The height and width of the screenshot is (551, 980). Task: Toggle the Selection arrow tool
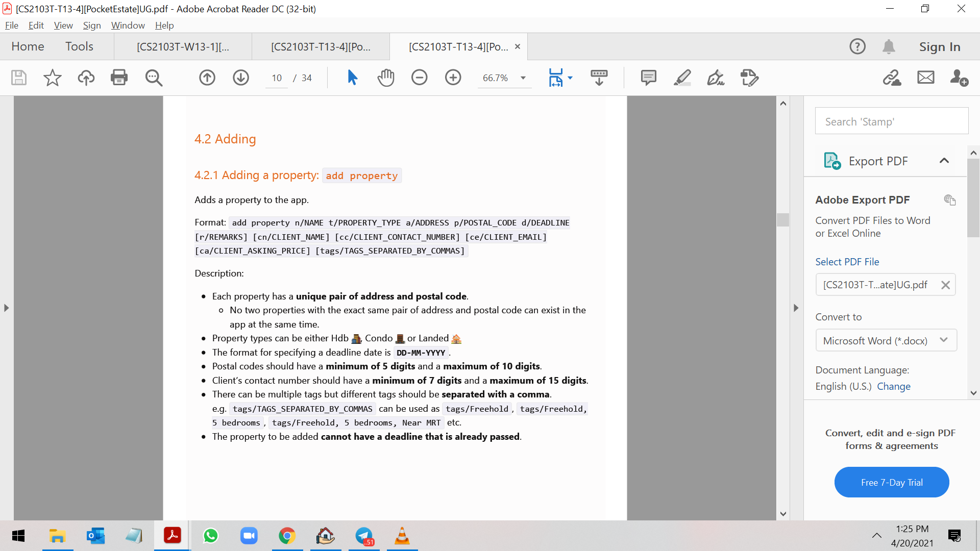tap(352, 78)
